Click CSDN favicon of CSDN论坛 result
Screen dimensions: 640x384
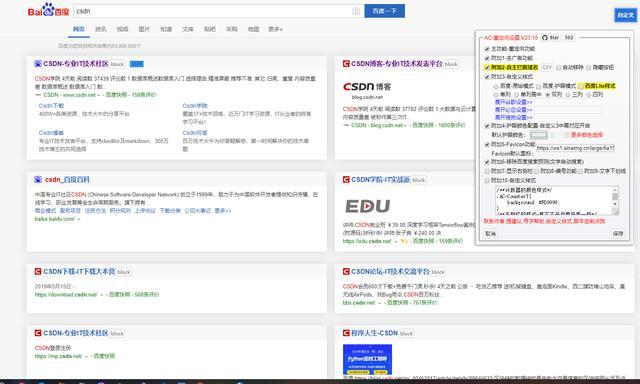pyautogui.click(x=346, y=271)
